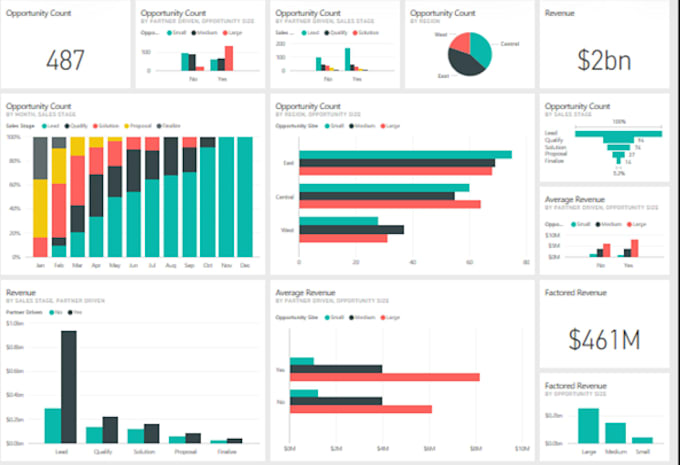Select the yellow Proposal segment of the Feb column
The width and height of the screenshot is (680, 465).
coord(59,166)
